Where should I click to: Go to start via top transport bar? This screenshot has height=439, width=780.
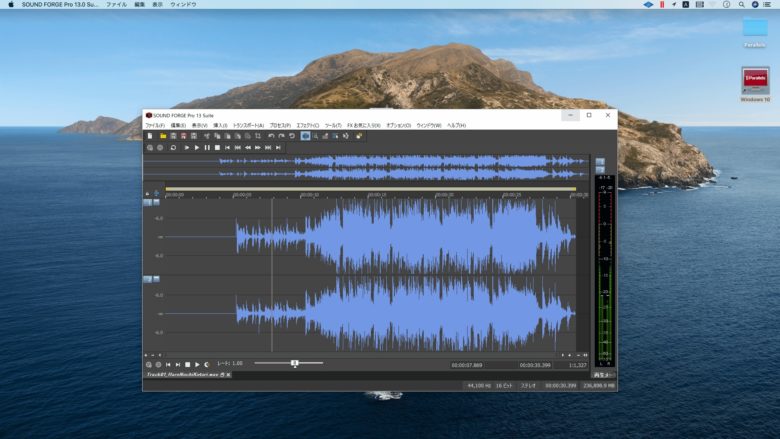pos(227,148)
